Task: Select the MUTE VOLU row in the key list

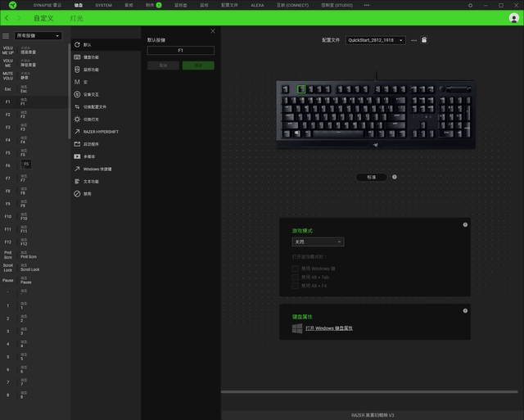Action: tap(34, 76)
